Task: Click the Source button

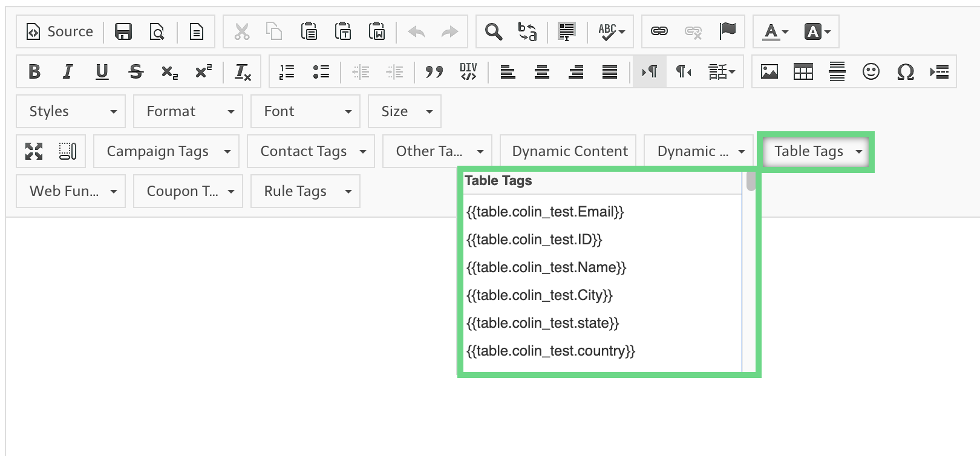Action: click(59, 31)
